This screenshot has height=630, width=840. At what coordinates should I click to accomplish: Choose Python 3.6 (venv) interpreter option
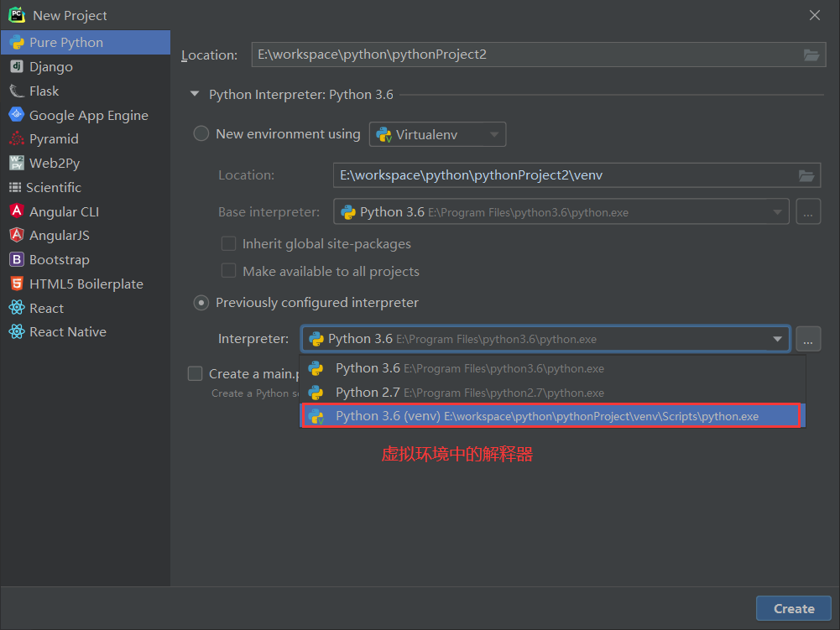pyautogui.click(x=551, y=416)
